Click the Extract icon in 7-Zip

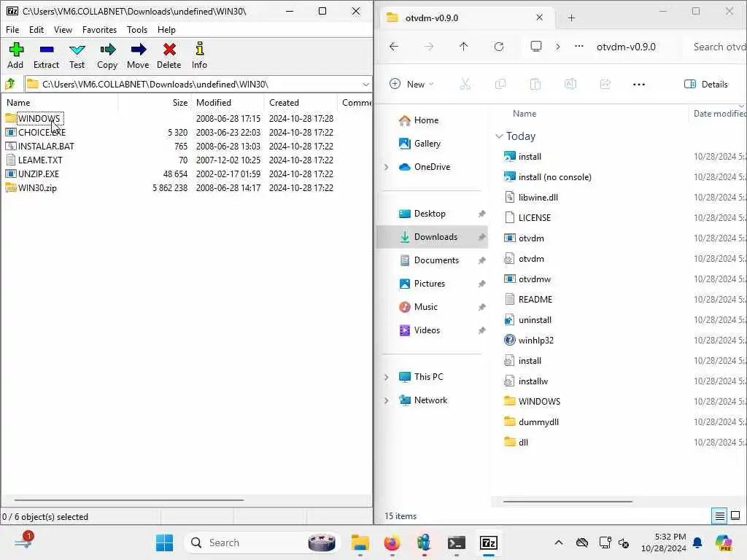(46, 55)
